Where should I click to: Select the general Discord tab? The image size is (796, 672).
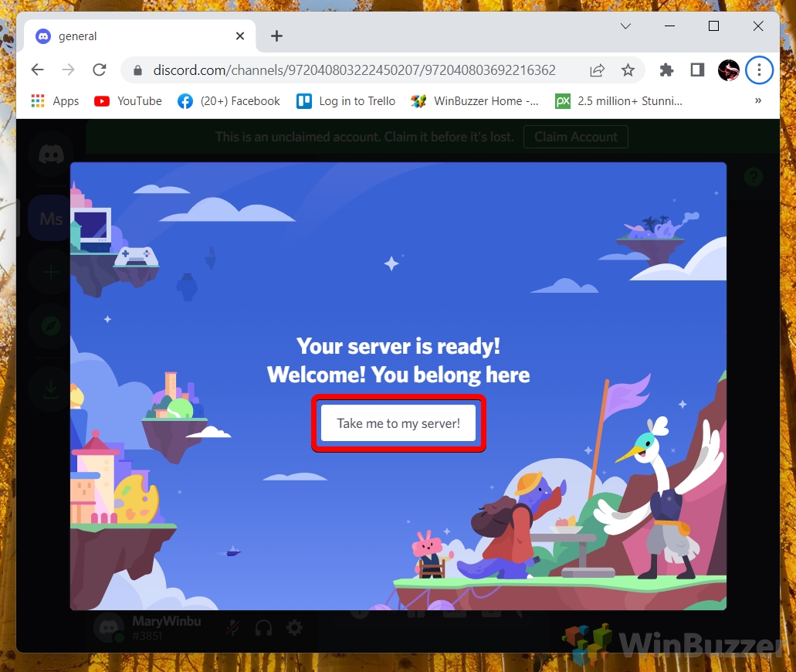[140, 36]
